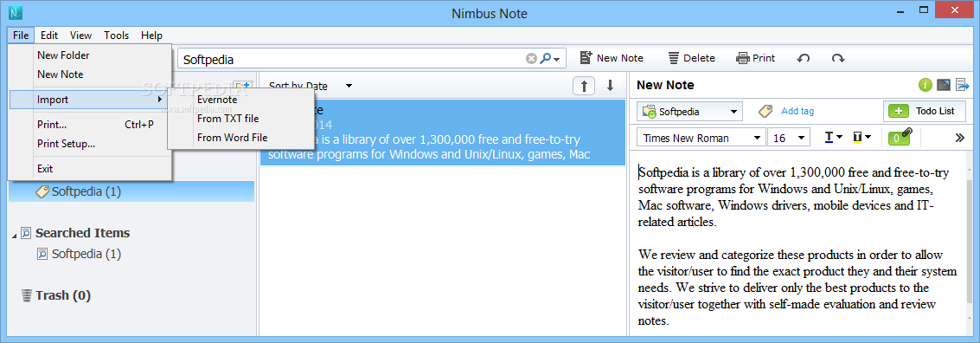Viewport: 980px width, 343px height.
Task: Open the Edit menu
Action: (49, 36)
